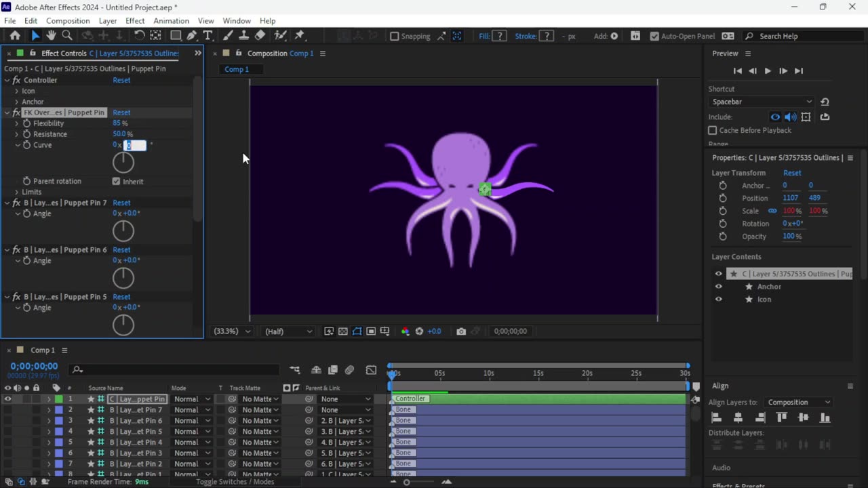Click align left edges icon
Viewport: 868px width, 488px height.
(x=716, y=418)
